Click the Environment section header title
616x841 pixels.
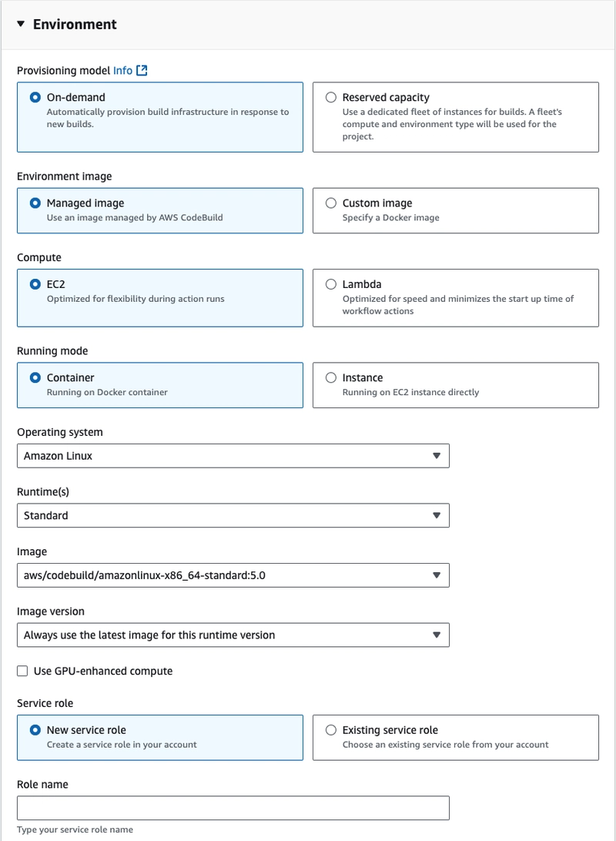coord(75,24)
